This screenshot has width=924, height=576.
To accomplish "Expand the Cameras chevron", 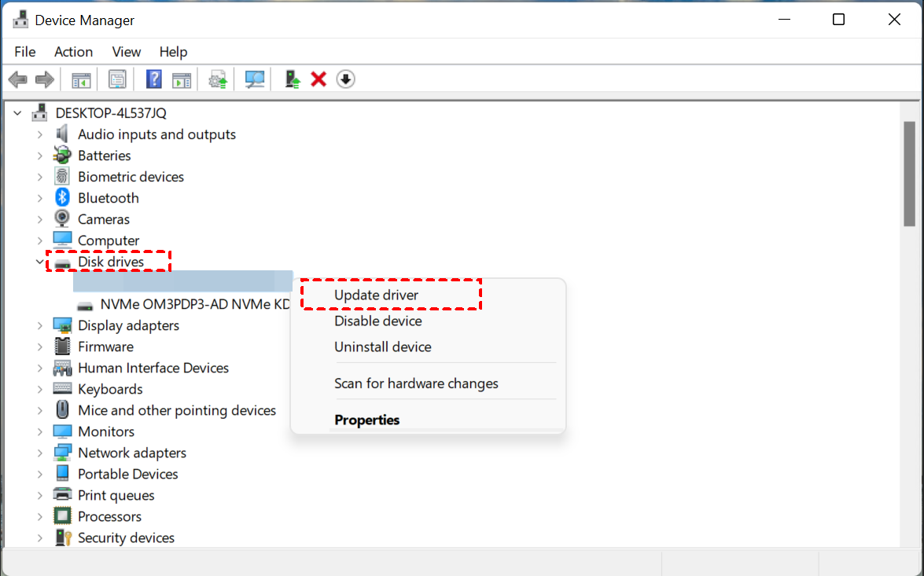I will 39,219.
